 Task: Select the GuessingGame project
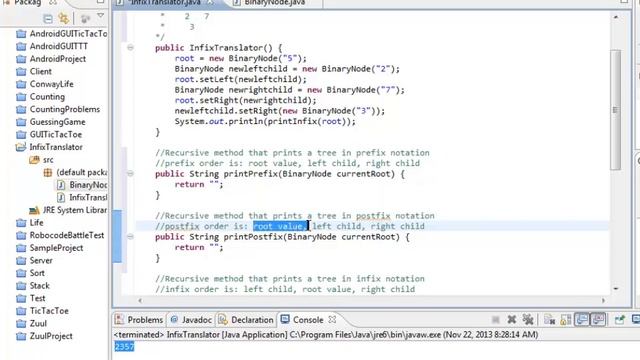point(51,122)
